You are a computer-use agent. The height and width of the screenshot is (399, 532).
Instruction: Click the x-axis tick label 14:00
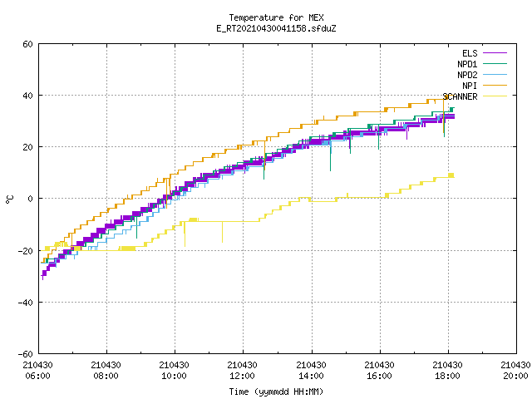311,376
